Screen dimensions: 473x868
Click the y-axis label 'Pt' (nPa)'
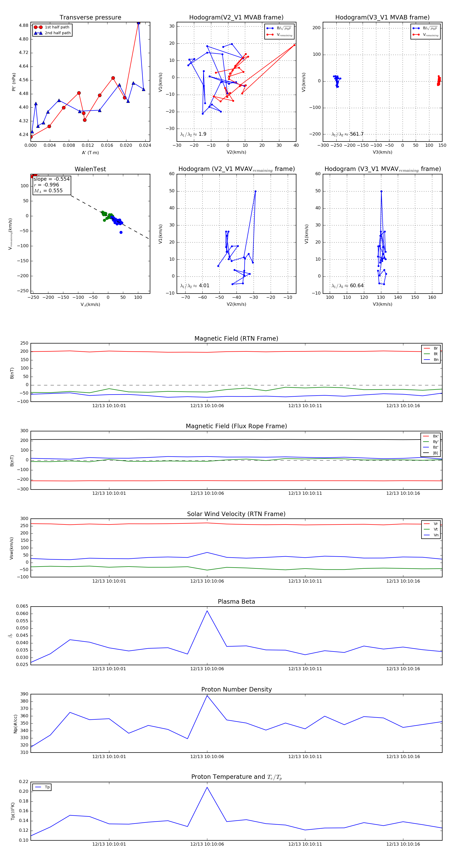point(14,82)
